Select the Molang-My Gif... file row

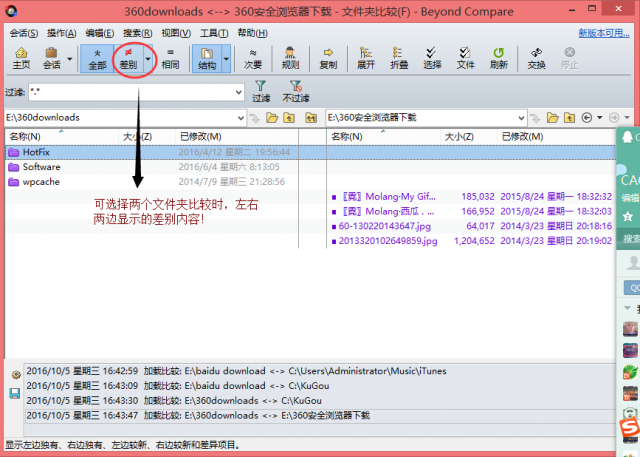point(471,197)
